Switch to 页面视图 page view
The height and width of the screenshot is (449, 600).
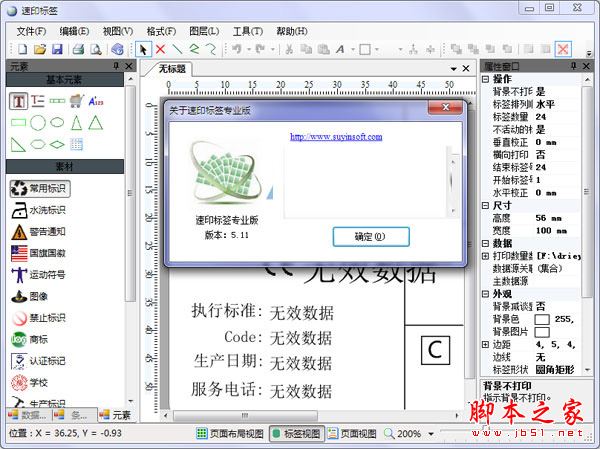[352, 434]
